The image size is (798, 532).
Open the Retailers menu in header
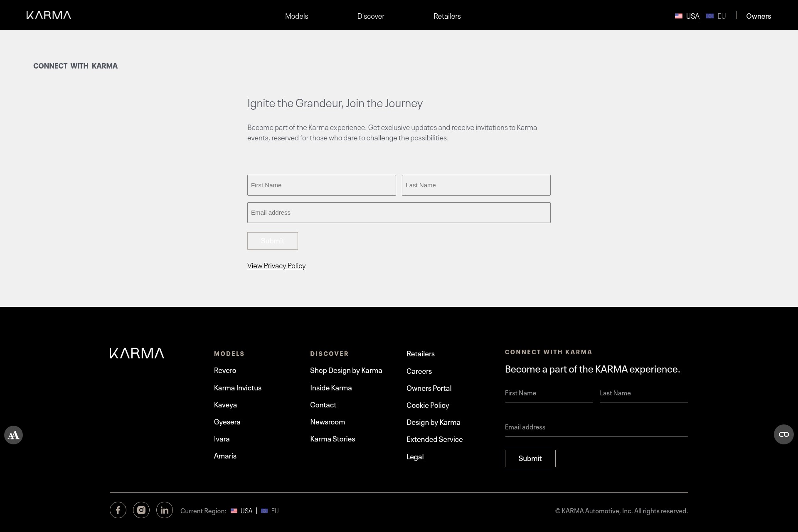click(x=447, y=16)
